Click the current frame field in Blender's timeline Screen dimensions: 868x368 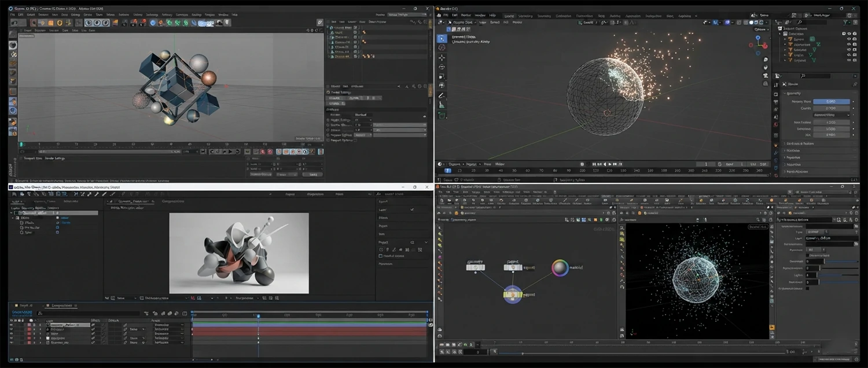[706, 164]
